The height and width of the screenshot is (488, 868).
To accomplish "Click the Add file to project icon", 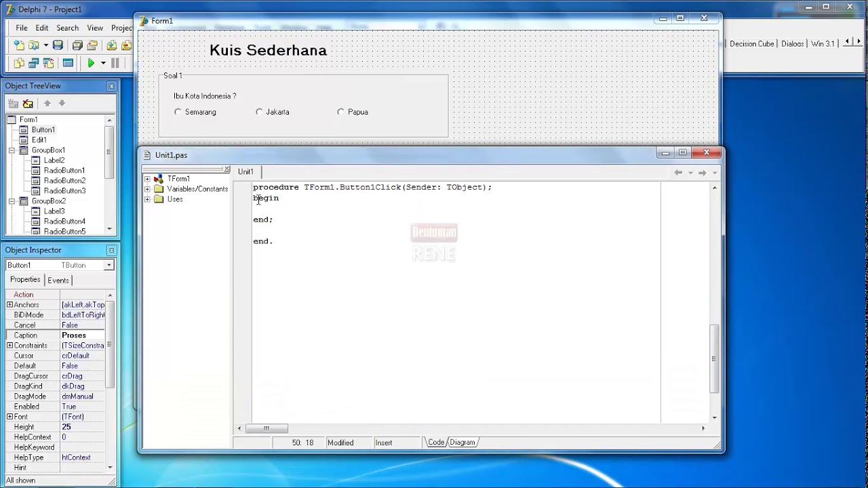I will (x=111, y=45).
